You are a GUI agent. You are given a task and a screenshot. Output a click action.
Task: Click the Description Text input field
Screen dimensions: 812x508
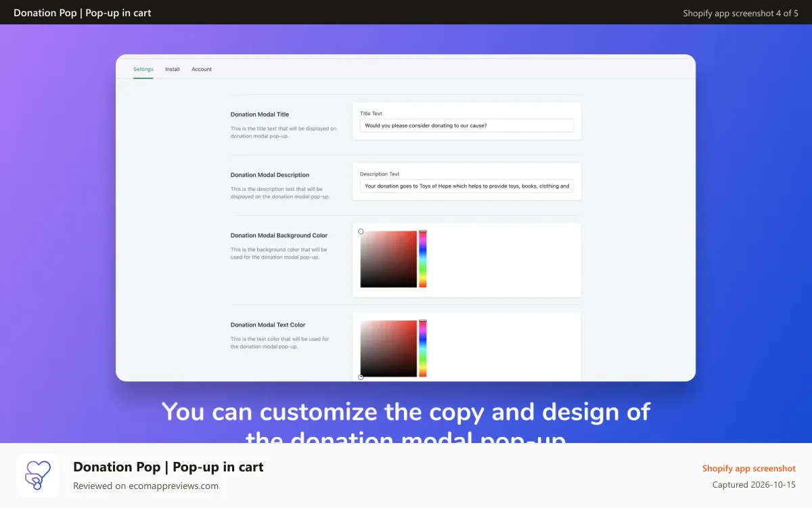466,186
